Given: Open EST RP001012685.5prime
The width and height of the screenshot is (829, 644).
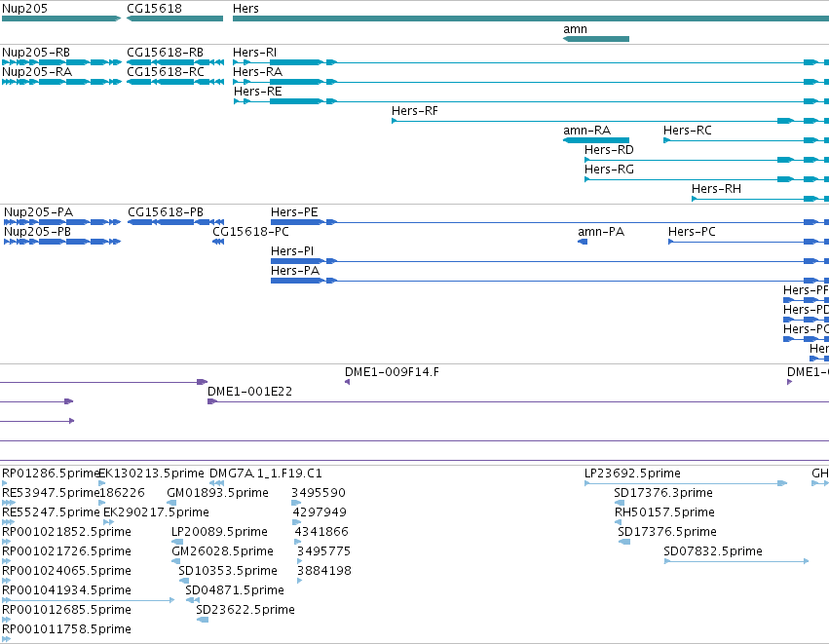Looking at the screenshot, I should click(x=66, y=611).
